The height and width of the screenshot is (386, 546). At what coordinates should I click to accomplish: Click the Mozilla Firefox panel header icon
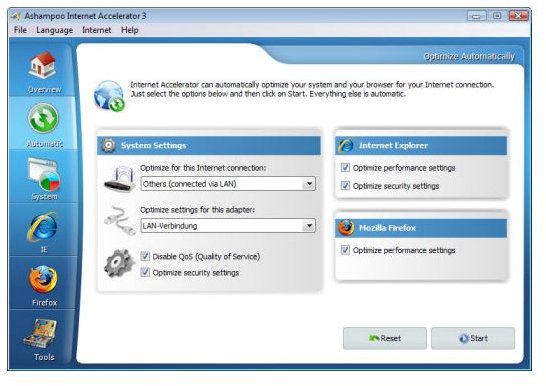click(346, 228)
